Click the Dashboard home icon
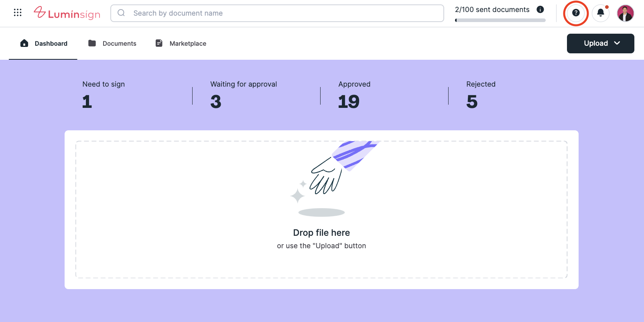 pos(24,43)
